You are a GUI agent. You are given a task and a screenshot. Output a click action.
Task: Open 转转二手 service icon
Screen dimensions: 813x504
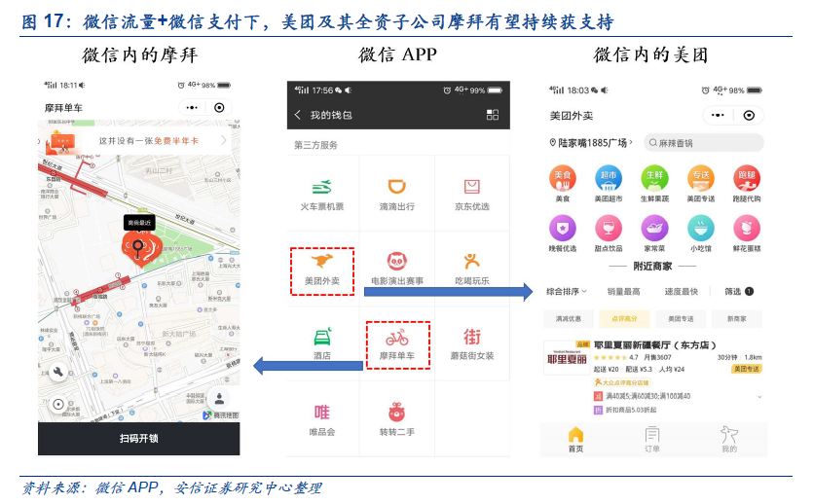397,420
